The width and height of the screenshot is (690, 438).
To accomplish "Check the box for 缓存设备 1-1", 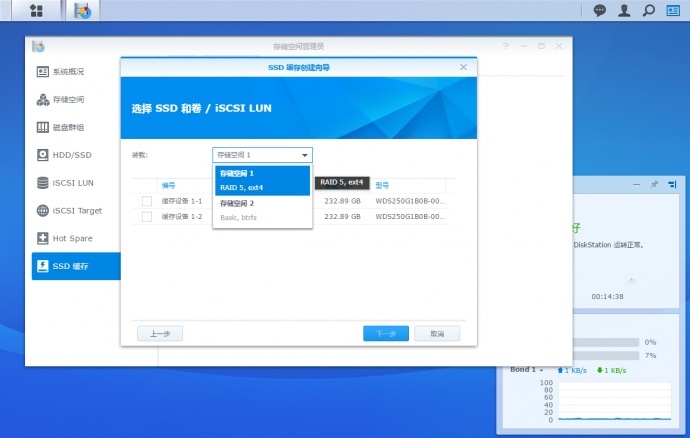I will click(x=146, y=201).
